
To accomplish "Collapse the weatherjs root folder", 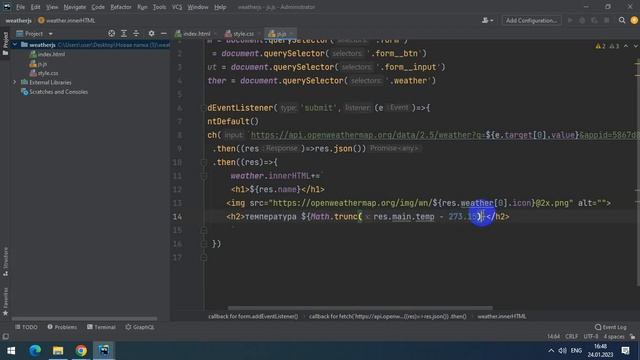I will click(15, 44).
